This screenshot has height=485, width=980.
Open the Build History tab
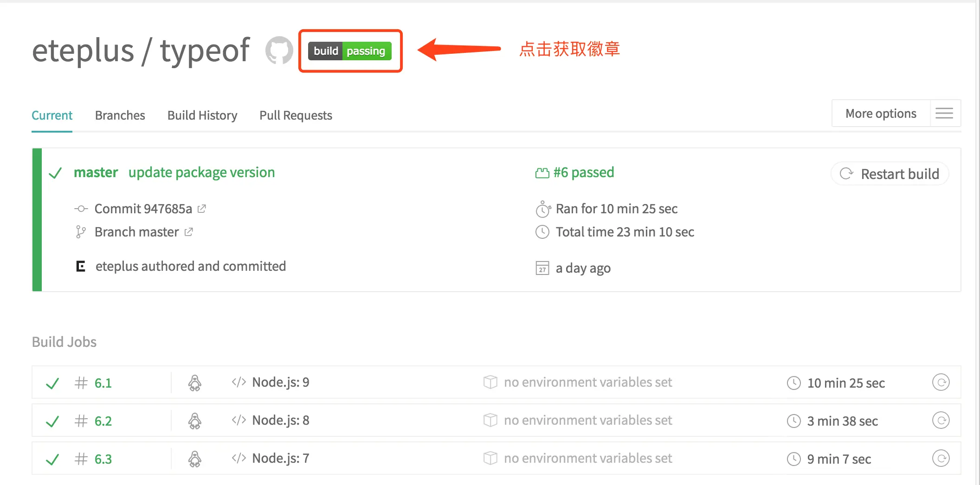point(202,115)
